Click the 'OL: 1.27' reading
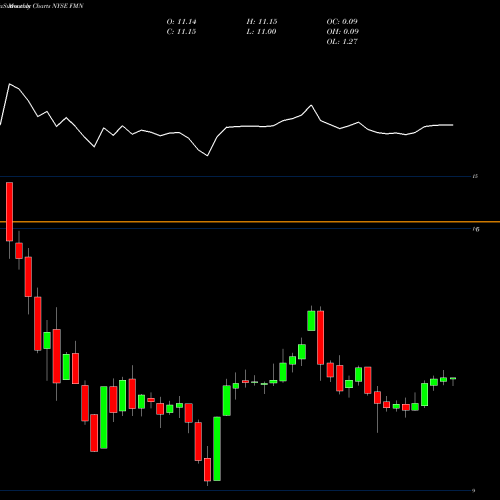 (342, 42)
